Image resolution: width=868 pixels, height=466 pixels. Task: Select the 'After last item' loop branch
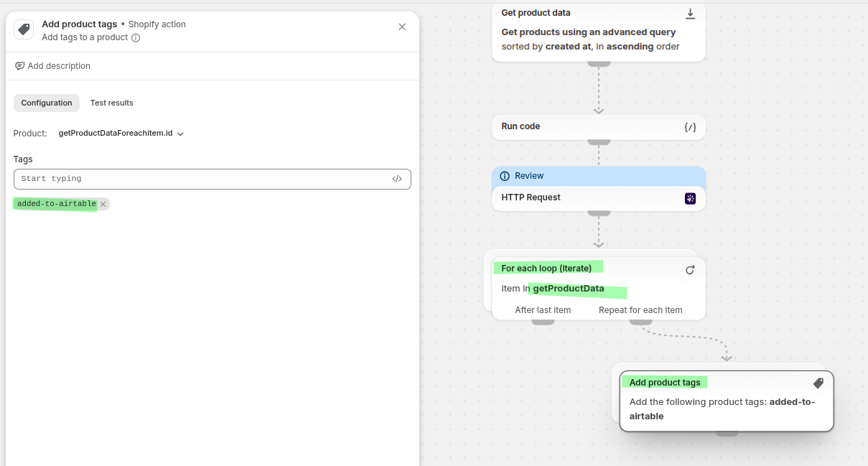pyautogui.click(x=543, y=310)
